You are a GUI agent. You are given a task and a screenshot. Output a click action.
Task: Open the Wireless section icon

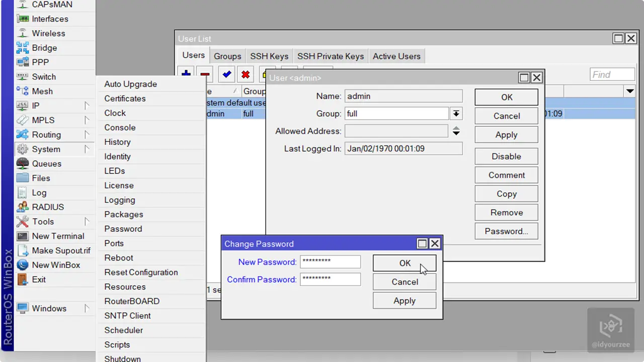click(x=23, y=33)
